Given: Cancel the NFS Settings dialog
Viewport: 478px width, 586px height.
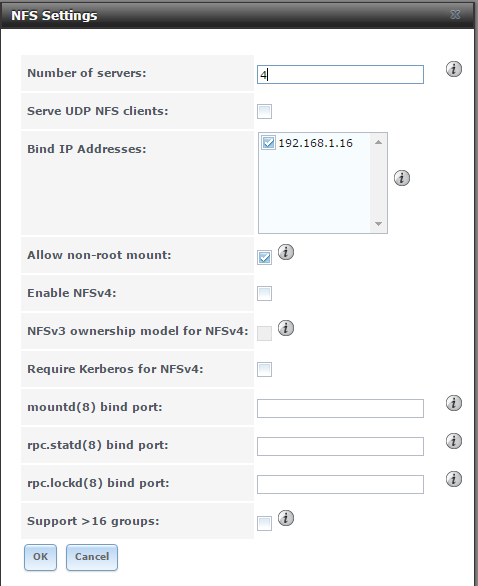Looking at the screenshot, I should (x=92, y=557).
